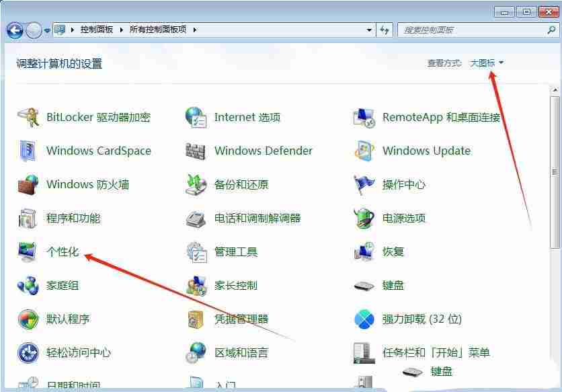Screen dimensions: 562x392
Task: Open 任务栏和「开始」菜单 settings
Action: [434, 352]
